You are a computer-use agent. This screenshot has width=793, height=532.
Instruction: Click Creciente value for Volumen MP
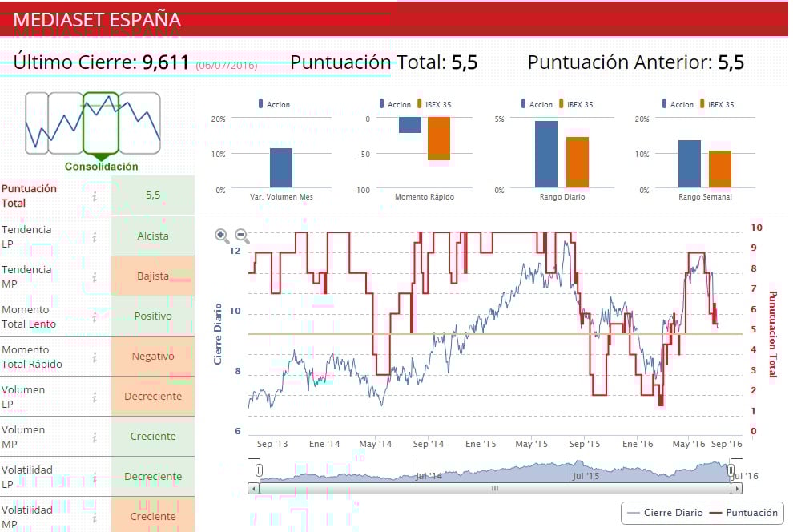tap(153, 437)
